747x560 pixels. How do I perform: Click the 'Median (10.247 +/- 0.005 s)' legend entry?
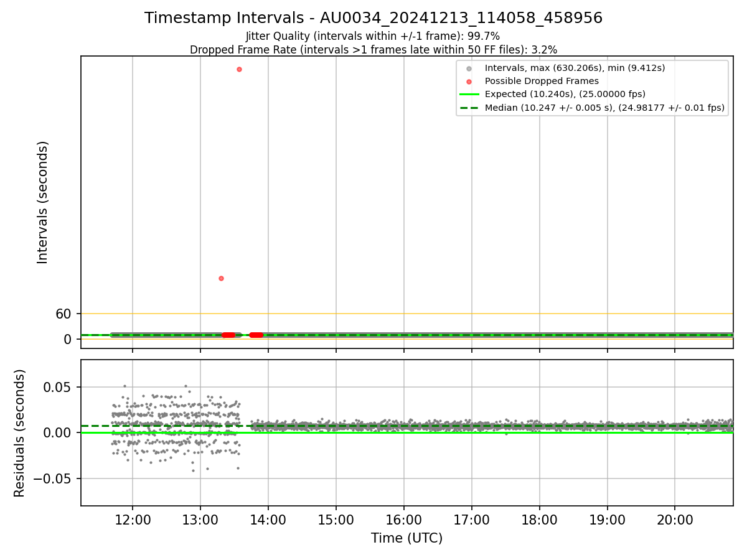click(x=605, y=108)
